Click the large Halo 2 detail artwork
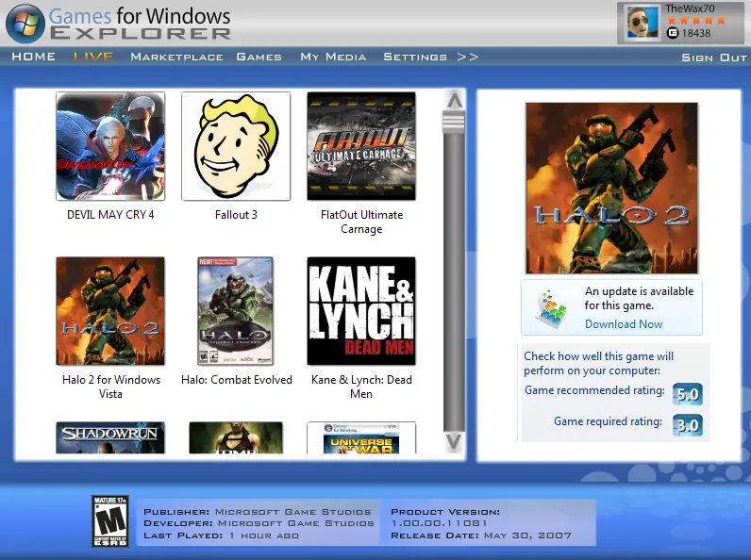The height and width of the screenshot is (560, 751). [x=611, y=189]
